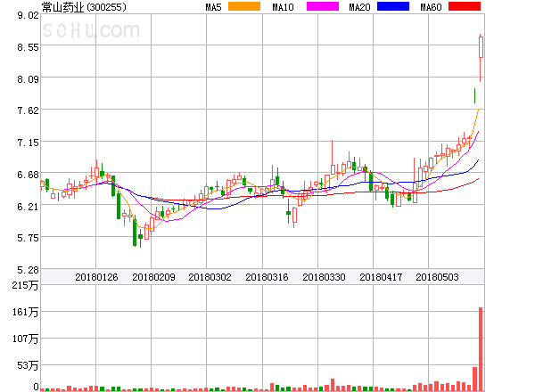Click the magenta MA10 legend swatch
The image size is (535, 392).
(x=323, y=6)
